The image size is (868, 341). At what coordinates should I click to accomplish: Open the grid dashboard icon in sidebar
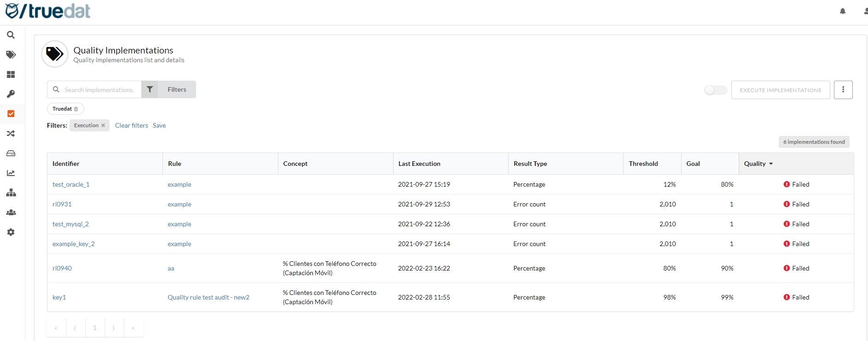pos(11,75)
